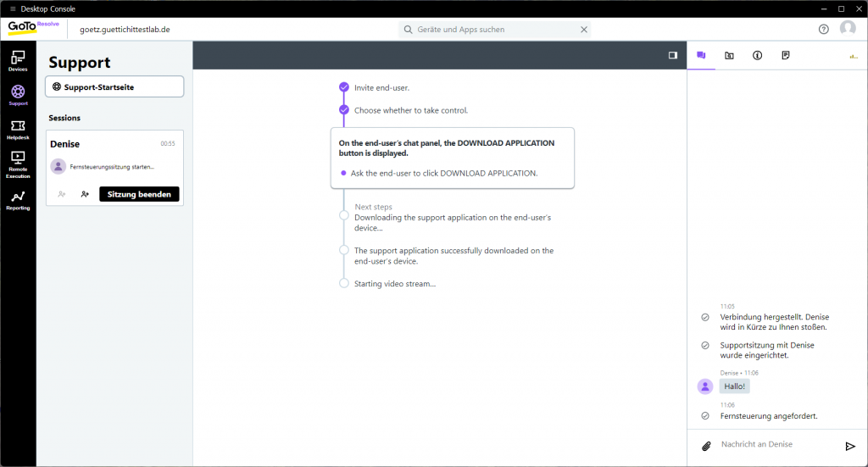Viewport: 868px width, 467px height.
Task: Click the help question mark icon
Action: coord(824,29)
